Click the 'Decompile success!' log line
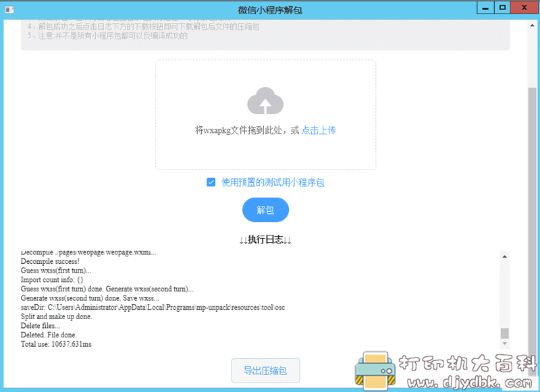The height and width of the screenshot is (392, 540). click(x=50, y=261)
